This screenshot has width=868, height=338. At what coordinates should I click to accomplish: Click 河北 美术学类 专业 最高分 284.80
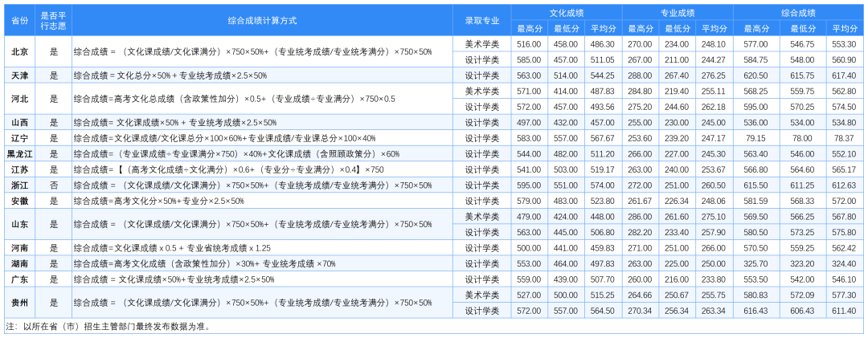click(x=641, y=91)
